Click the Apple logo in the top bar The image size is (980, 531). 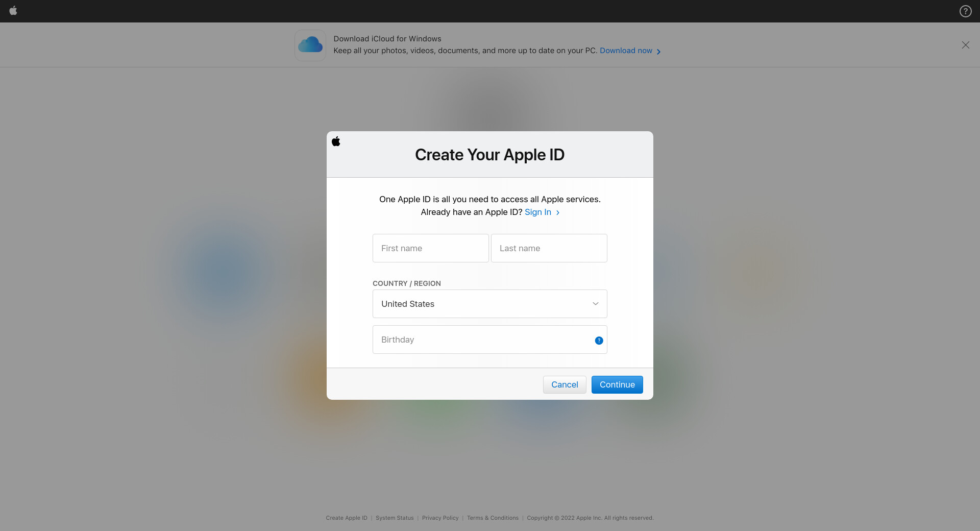point(13,11)
